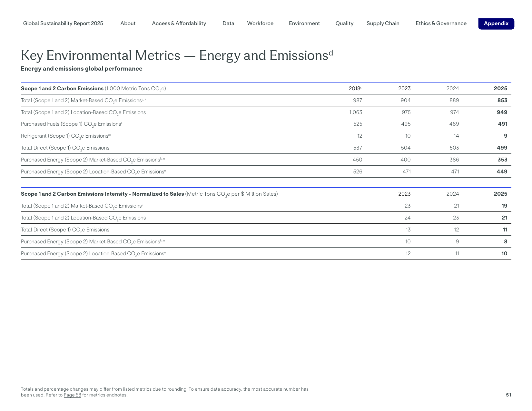Click the Purchased Fuels (Scope 1) row label
This screenshot has width=532, height=411.
[71, 124]
